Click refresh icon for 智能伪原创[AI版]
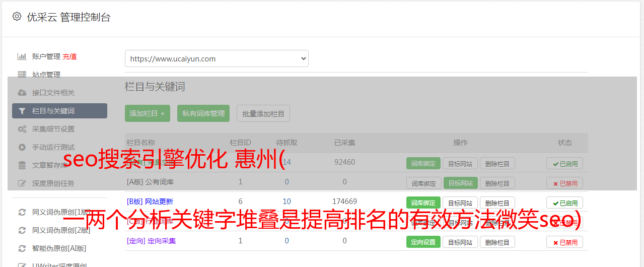644x267 pixels. pyautogui.click(x=22, y=248)
